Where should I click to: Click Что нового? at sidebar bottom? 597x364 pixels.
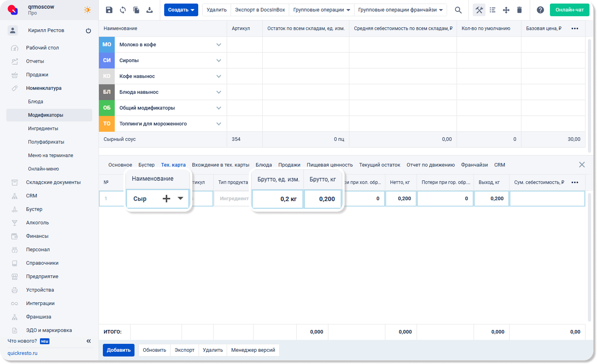tap(22, 341)
